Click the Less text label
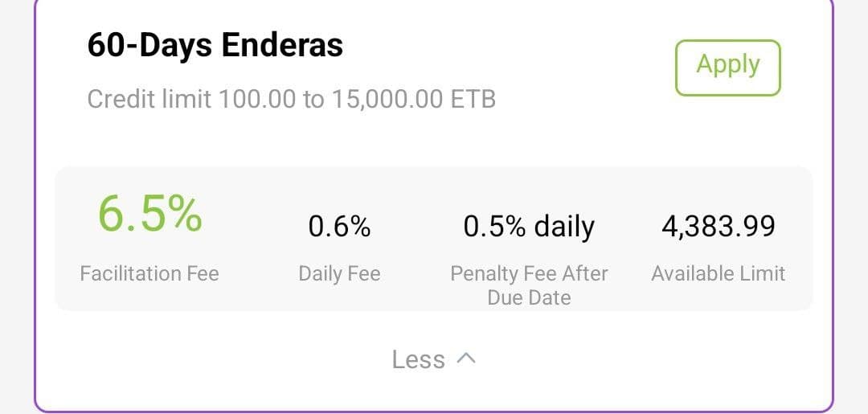The image size is (868, 414). pos(419,359)
